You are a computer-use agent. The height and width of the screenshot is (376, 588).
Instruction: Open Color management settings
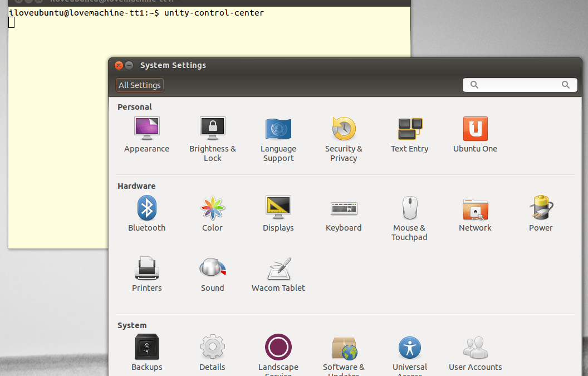pos(212,213)
